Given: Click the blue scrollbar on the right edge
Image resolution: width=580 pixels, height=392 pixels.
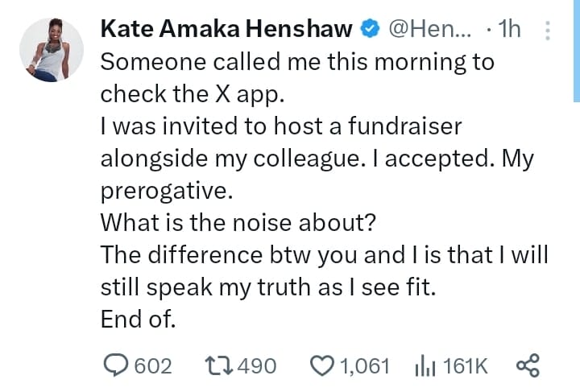Looking at the screenshot, I should coord(575,48).
